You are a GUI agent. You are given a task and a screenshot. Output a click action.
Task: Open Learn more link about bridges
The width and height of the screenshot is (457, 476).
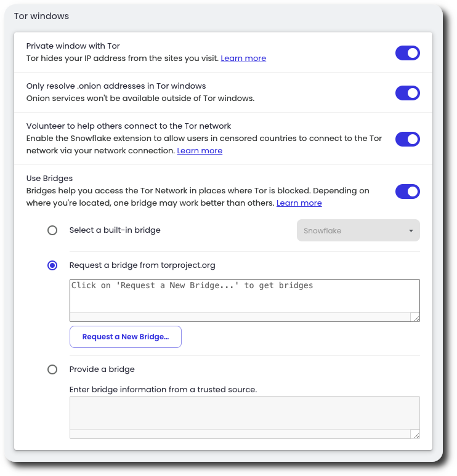299,203
